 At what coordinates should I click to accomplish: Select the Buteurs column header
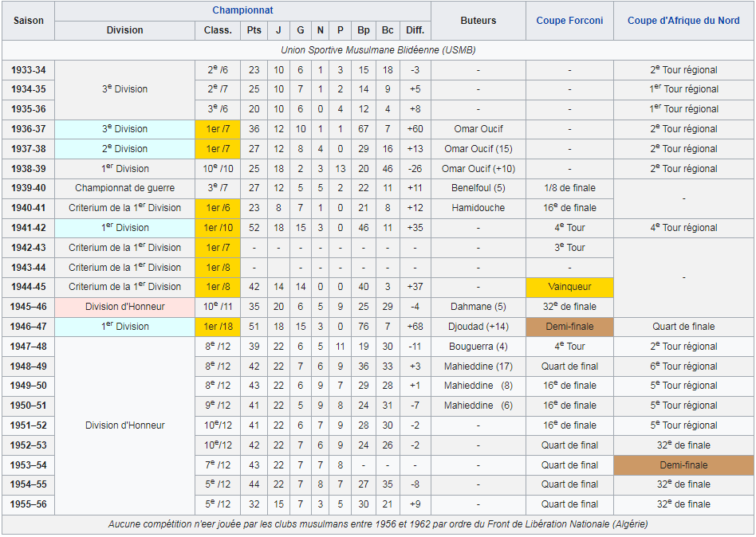click(x=478, y=20)
